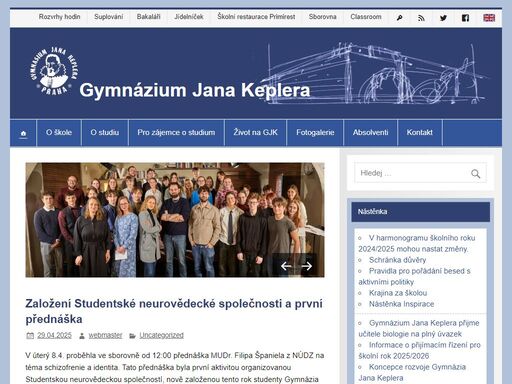The image size is (512, 384).
Task: Open Rozvrhy hodin in the top bar
Action: coord(59,17)
